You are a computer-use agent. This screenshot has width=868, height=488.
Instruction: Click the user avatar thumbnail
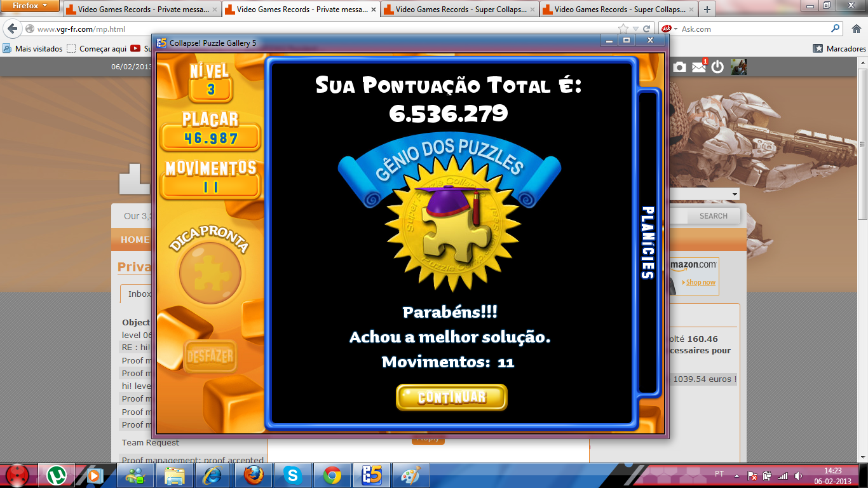pos(738,67)
